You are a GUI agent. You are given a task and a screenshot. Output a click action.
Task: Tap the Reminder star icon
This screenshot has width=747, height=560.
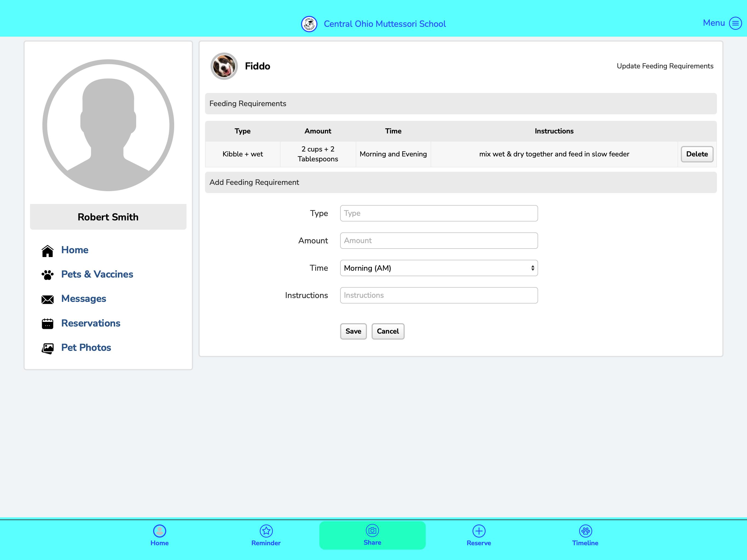(266, 531)
